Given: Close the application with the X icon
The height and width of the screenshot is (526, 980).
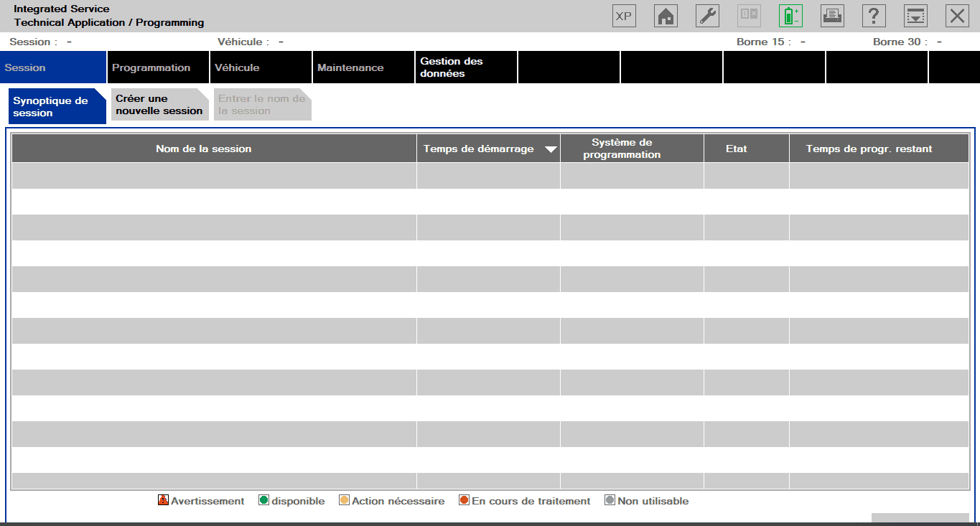Looking at the screenshot, I should [957, 16].
